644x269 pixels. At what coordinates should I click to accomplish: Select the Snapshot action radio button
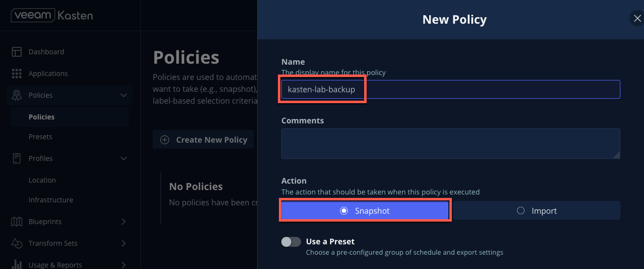click(x=344, y=211)
